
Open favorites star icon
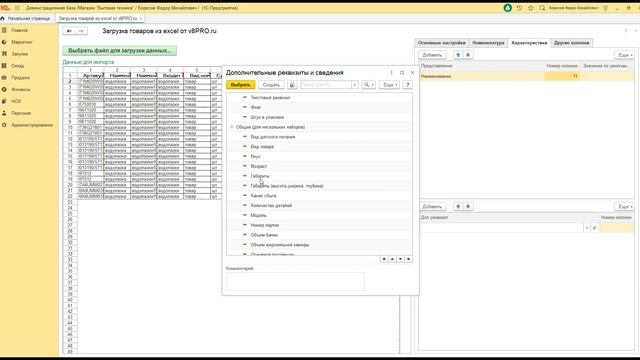[x=531, y=8]
